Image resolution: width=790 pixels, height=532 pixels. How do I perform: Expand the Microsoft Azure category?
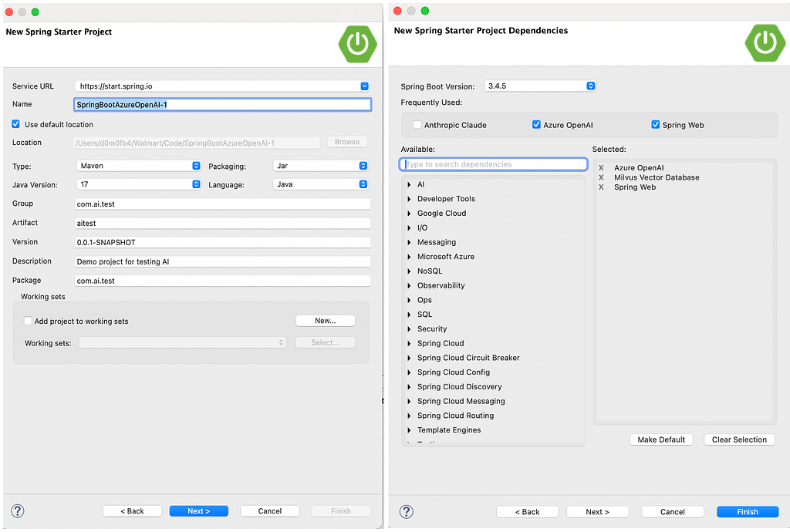pyautogui.click(x=409, y=257)
